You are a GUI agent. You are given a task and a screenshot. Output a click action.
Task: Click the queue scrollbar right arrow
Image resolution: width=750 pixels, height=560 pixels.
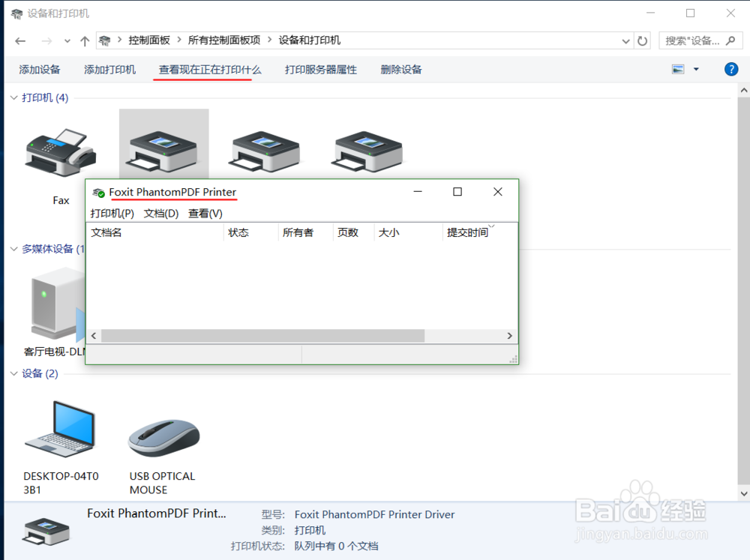click(509, 336)
